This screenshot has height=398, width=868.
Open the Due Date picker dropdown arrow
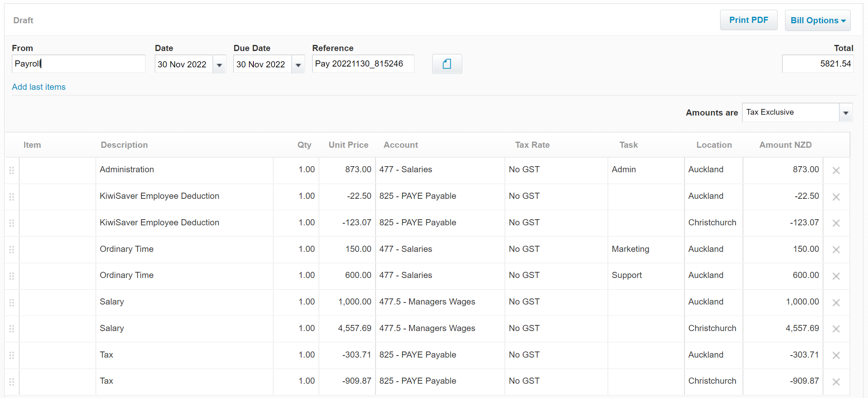point(298,64)
